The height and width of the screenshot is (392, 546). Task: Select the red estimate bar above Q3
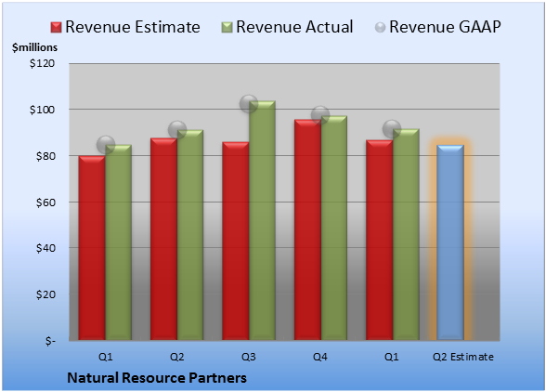click(x=236, y=241)
